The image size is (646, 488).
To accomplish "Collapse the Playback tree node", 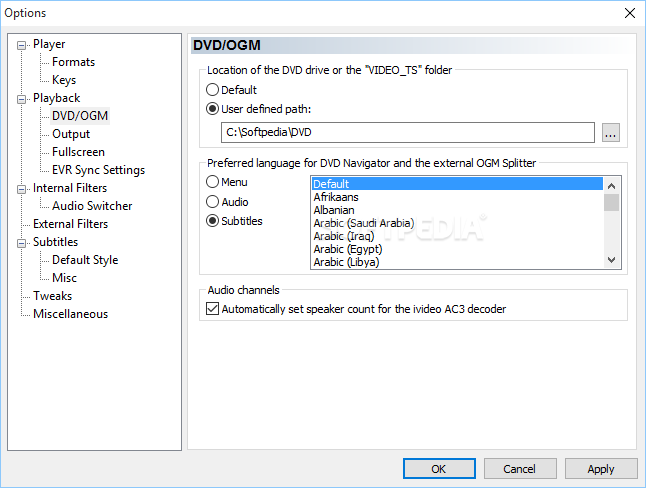I will (21, 99).
